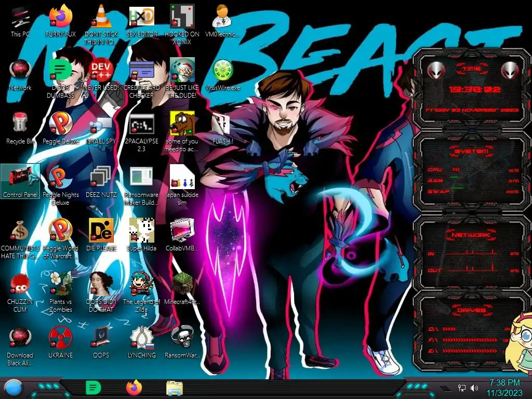
Task: Open the FLASH ! desktop shortcut
Action: [222, 129]
